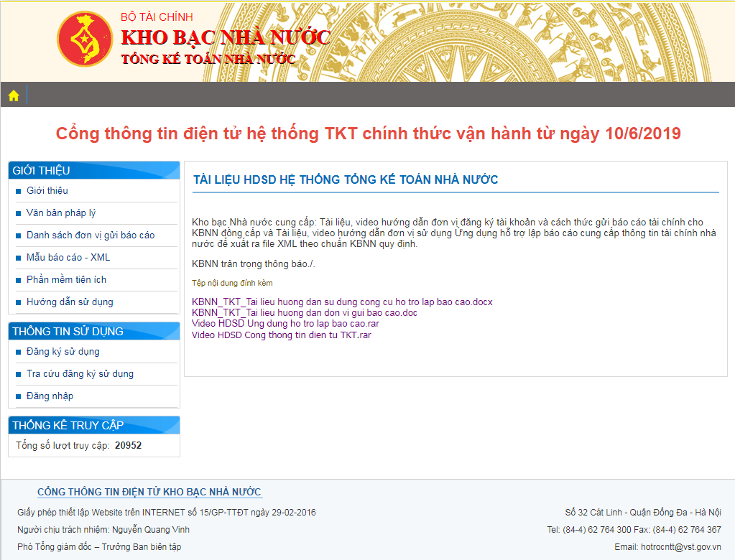Click the Giấy phép thiết lập Website line
The image size is (735, 560).
[x=167, y=512]
